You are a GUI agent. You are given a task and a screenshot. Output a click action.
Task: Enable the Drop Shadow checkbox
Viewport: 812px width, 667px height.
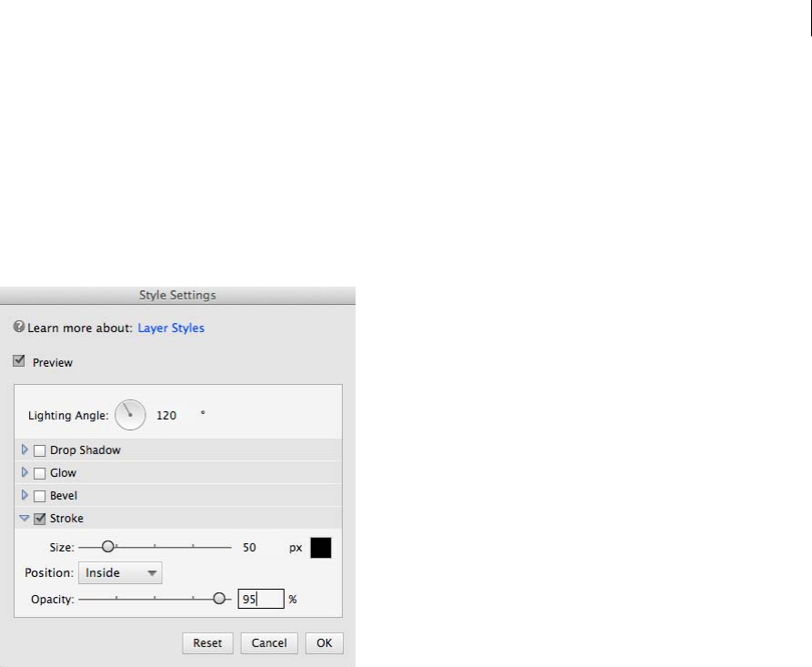pyautogui.click(x=39, y=450)
